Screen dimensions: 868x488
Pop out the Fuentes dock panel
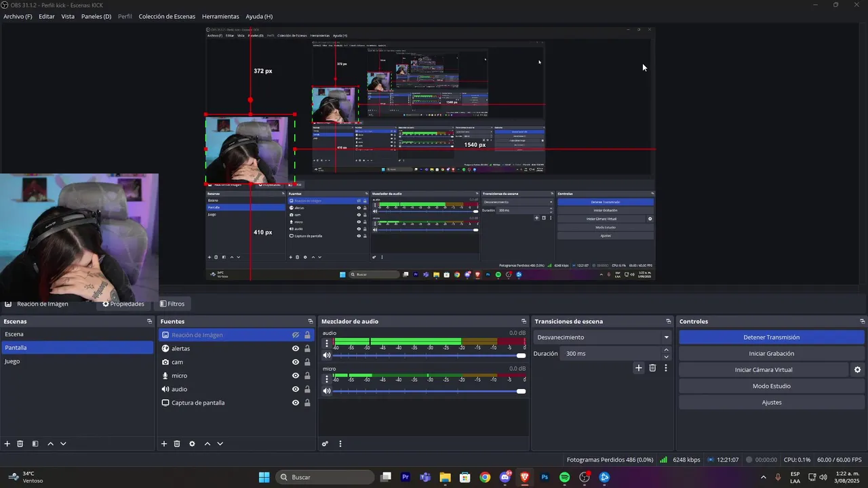pos(311,321)
